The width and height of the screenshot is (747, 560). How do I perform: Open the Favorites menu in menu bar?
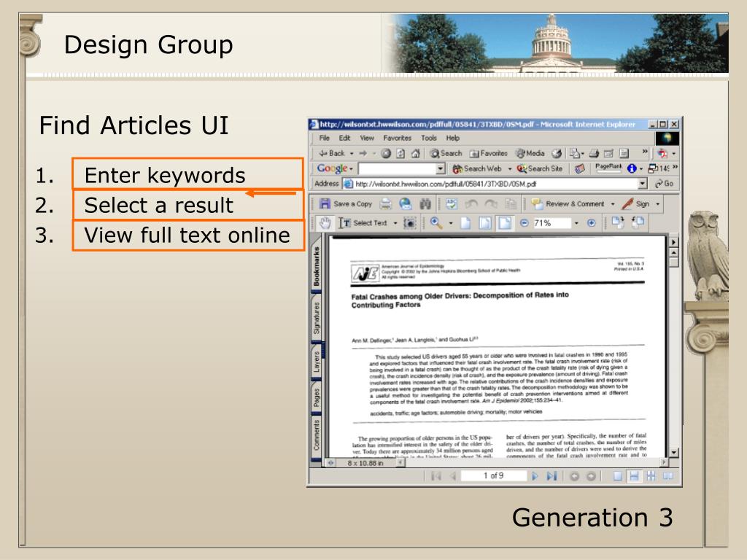point(397,138)
